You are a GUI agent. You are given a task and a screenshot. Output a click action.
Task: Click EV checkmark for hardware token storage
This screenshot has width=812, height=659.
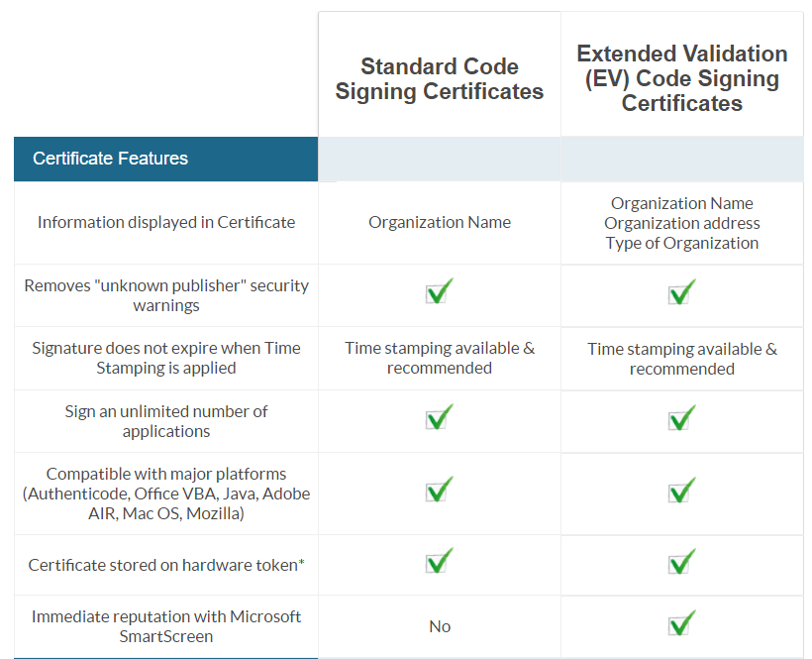681,561
